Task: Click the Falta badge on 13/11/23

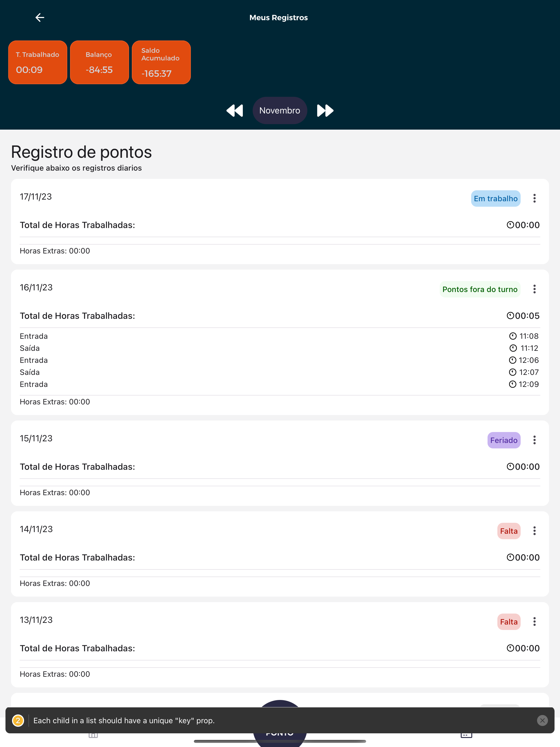Action: (509, 622)
